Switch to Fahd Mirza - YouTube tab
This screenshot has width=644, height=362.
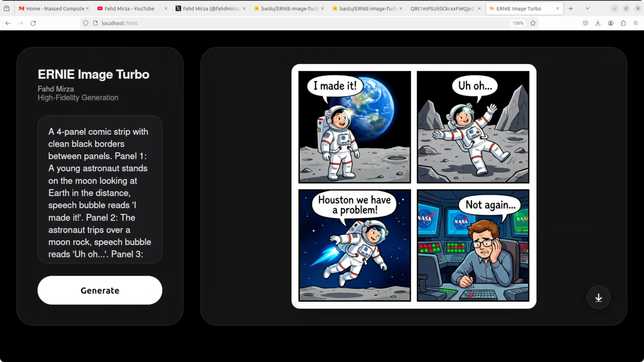pos(129,9)
